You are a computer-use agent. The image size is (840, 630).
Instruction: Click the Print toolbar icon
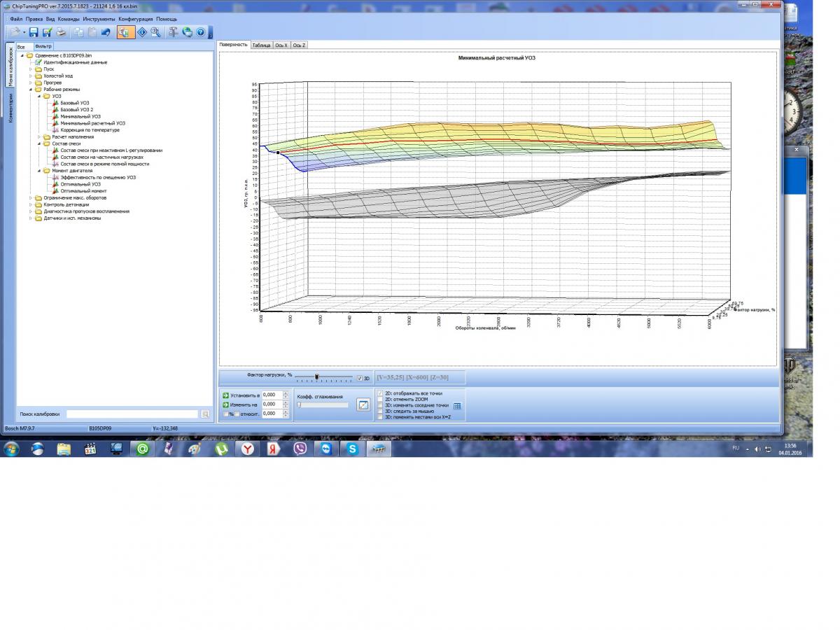pos(61,32)
